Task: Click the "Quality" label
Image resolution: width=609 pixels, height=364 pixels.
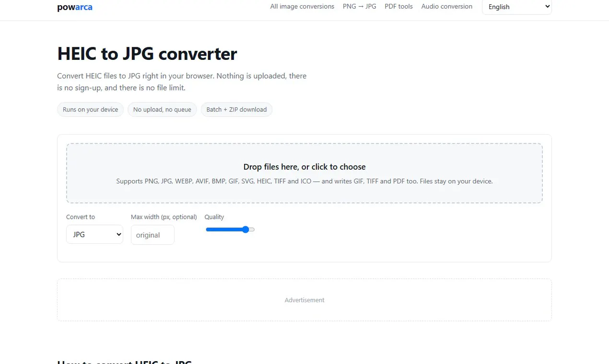Action: 214,217
